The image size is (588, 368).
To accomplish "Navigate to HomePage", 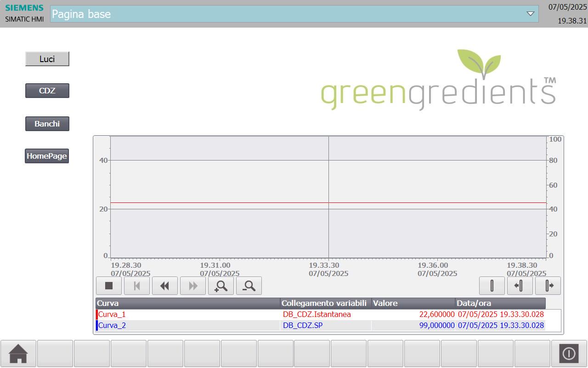I will 47,156.
